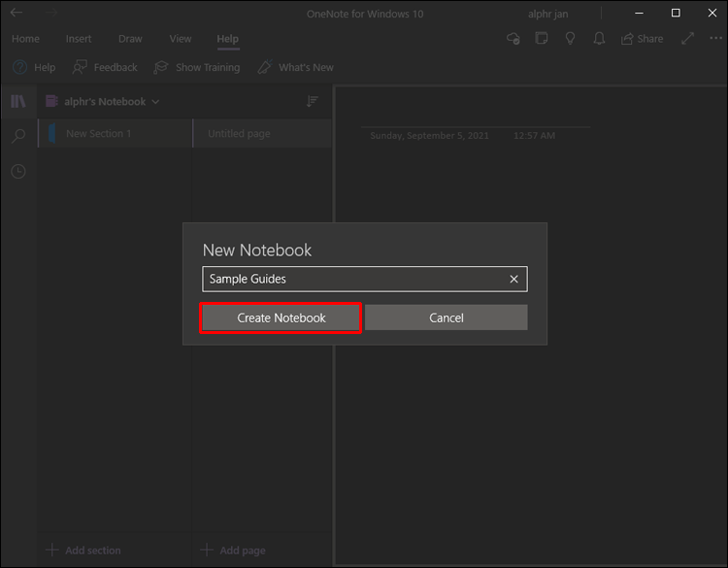This screenshot has height=568, width=728.
Task: Select the Untitled page entry
Action: (262, 134)
